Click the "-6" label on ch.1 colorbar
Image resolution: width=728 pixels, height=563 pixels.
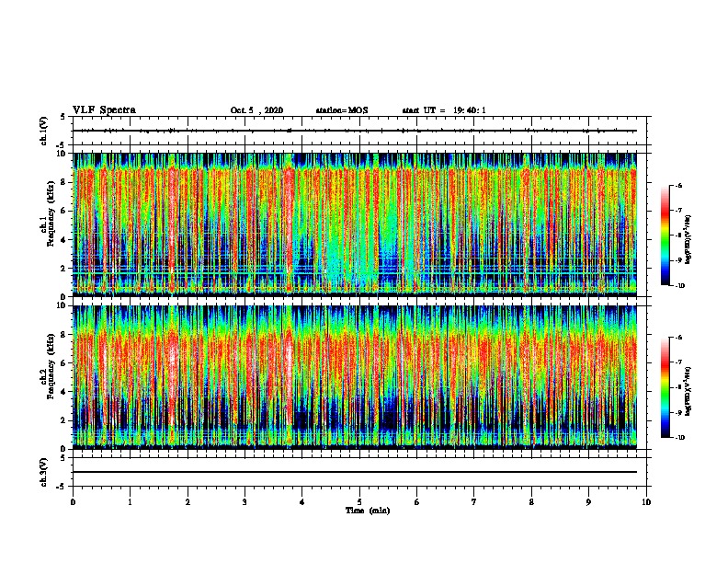[x=678, y=186]
